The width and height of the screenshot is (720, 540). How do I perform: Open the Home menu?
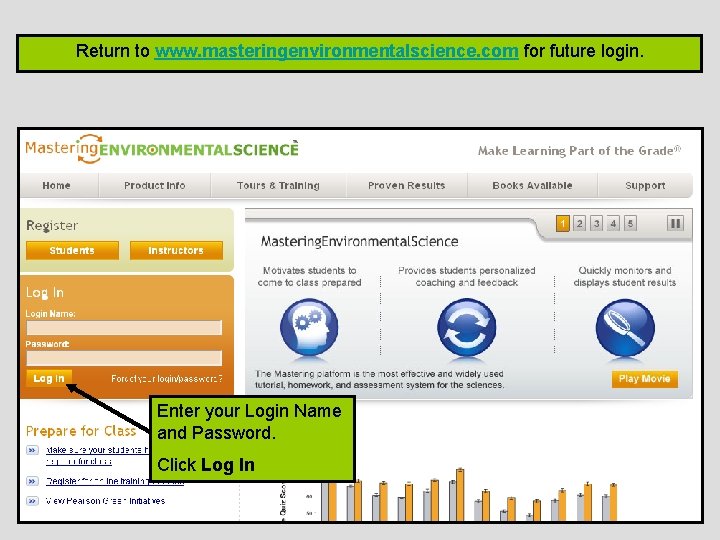coord(56,186)
